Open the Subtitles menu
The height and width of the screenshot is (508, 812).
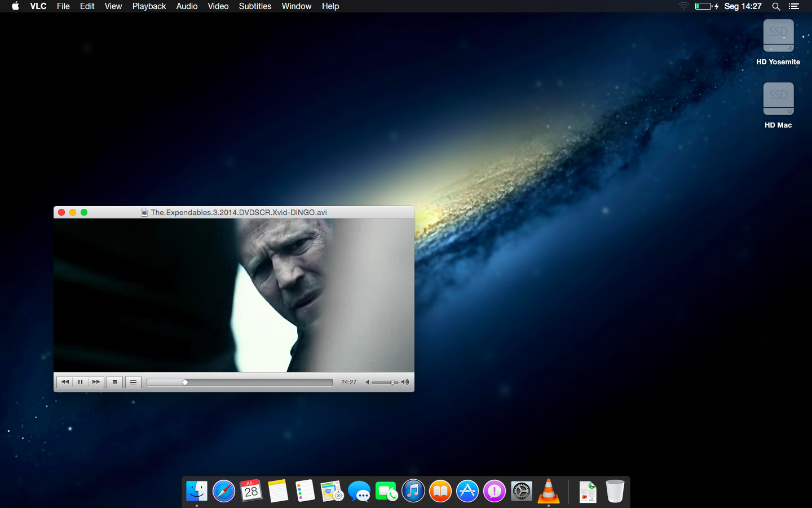pyautogui.click(x=255, y=6)
